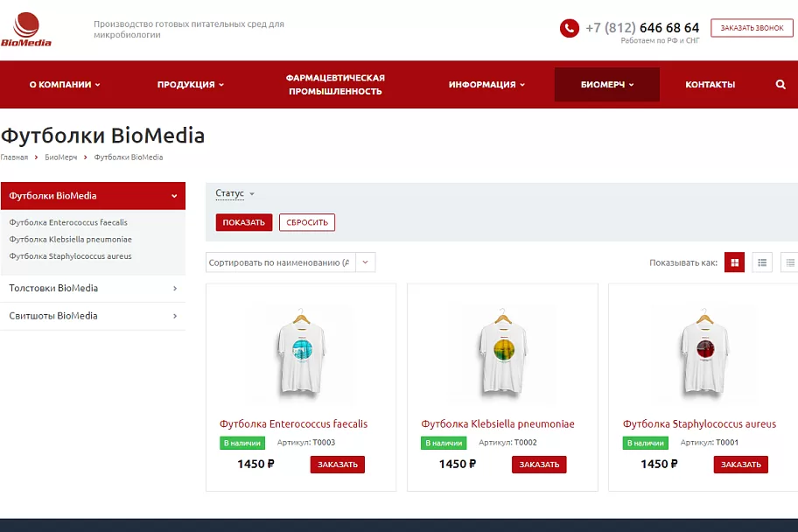Expand Свитшоты BioMedia category
Screen dimensions: 798x532
[93, 316]
